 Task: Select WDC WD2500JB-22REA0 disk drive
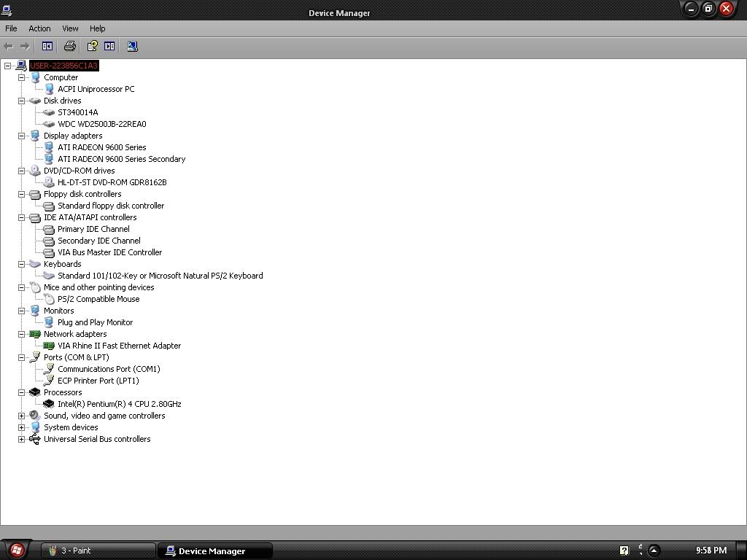(x=102, y=124)
